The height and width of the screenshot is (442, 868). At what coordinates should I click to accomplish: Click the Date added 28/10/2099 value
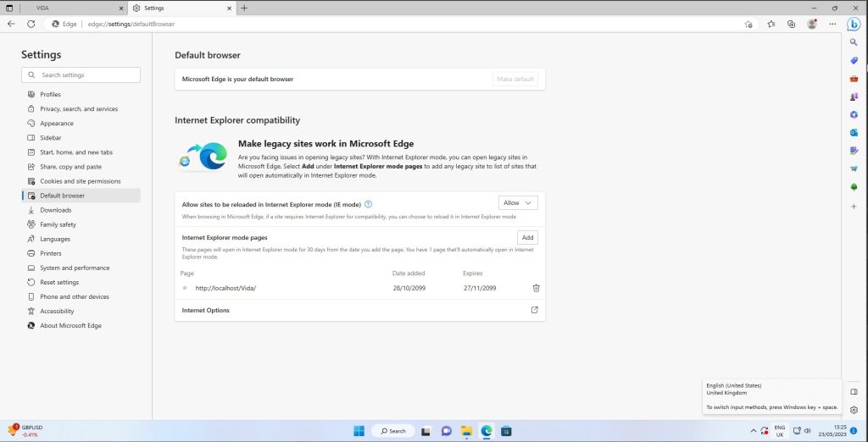[409, 288]
